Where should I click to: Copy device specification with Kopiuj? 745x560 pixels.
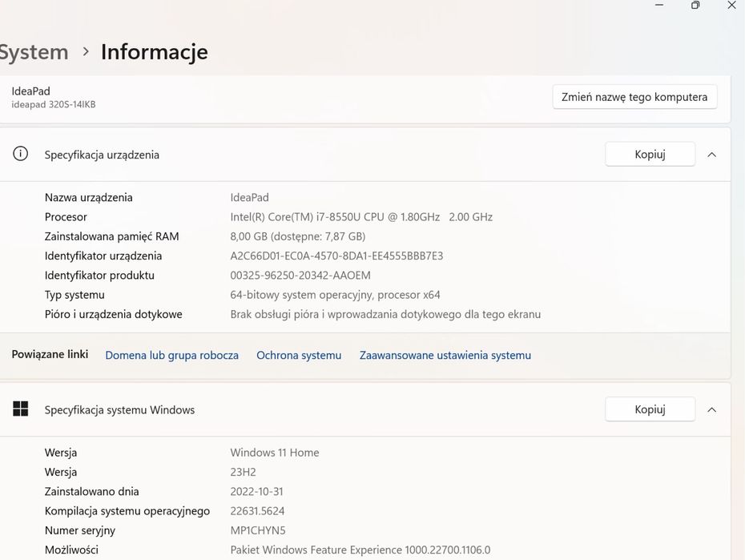650,155
